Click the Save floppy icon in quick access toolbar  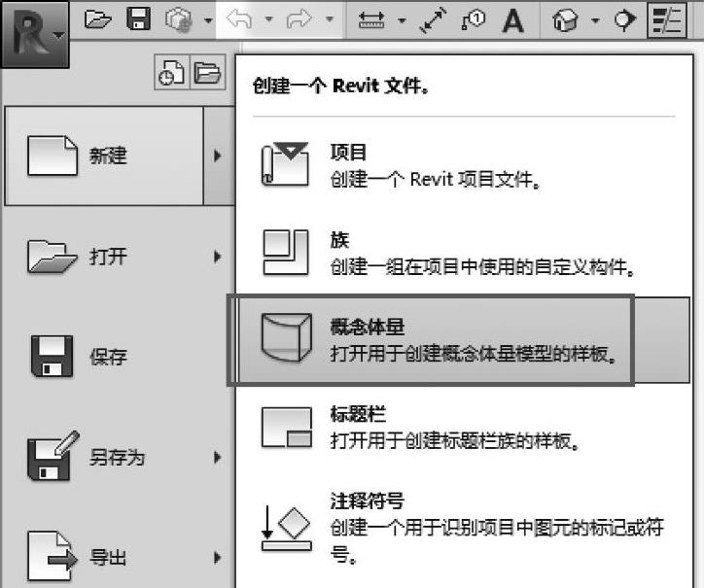138,19
